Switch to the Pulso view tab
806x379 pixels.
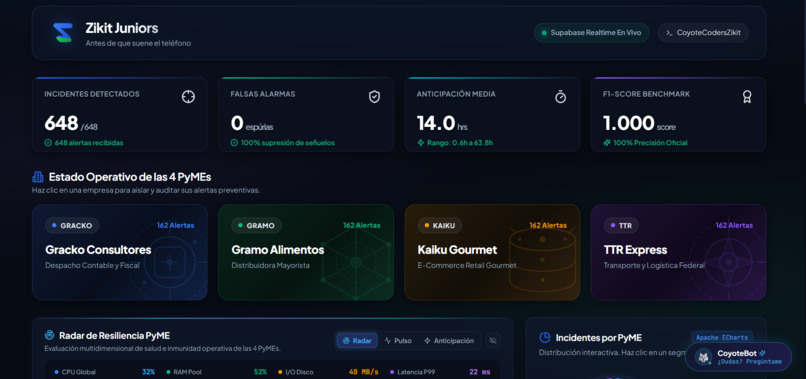tap(398, 340)
